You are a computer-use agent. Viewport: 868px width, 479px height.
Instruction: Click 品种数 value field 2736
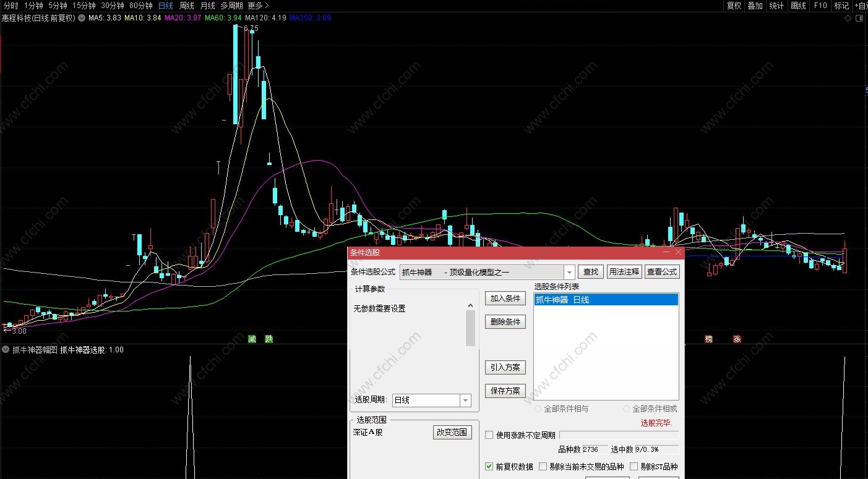click(x=595, y=449)
